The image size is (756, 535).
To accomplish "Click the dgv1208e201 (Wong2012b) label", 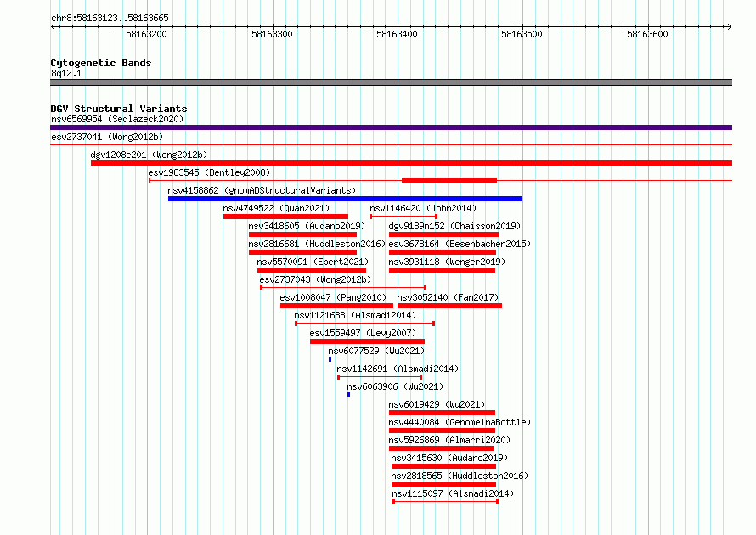I will [x=149, y=155].
